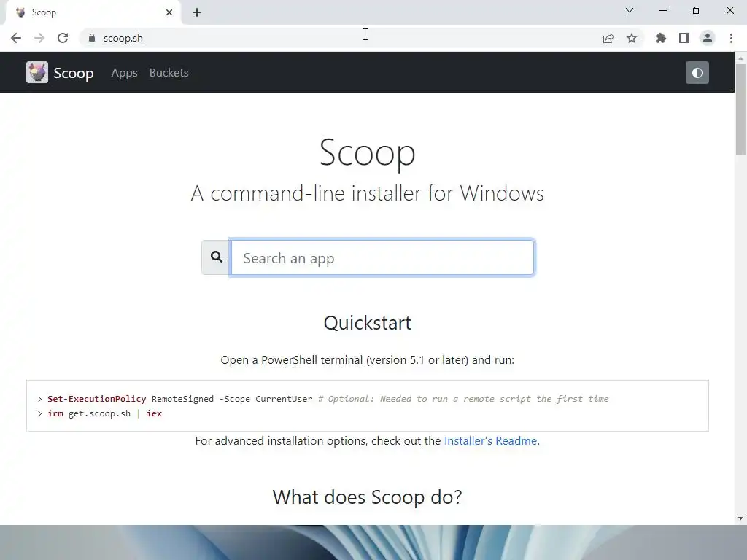The image size is (747, 560).
Task: Open the profile avatar menu
Action: [x=708, y=38]
